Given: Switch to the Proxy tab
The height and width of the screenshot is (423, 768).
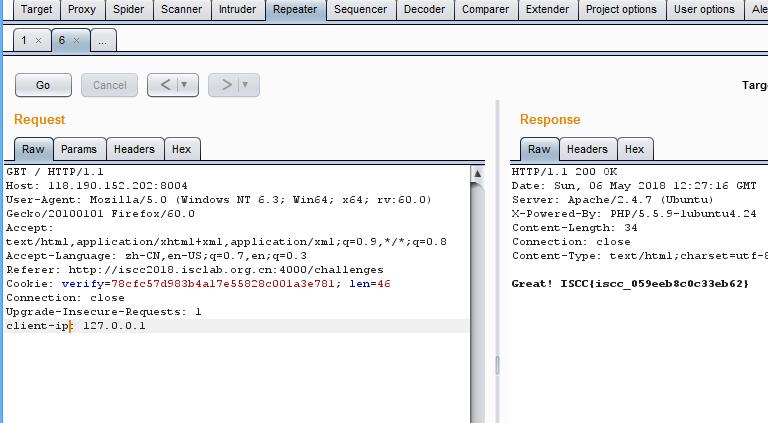Looking at the screenshot, I should pos(82,9).
